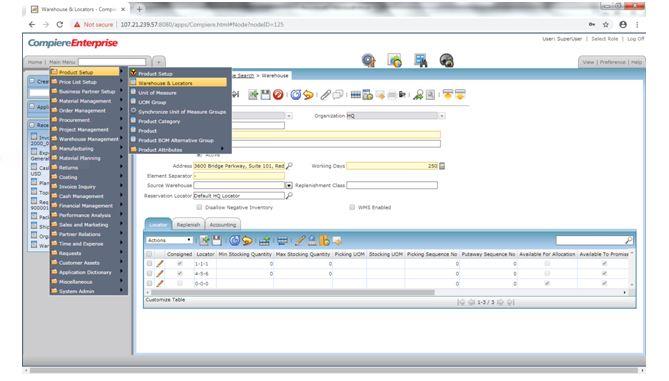Click the pencil edit icon for locator 0-0-0
Screen dimensions: 669x381
[x=160, y=284]
